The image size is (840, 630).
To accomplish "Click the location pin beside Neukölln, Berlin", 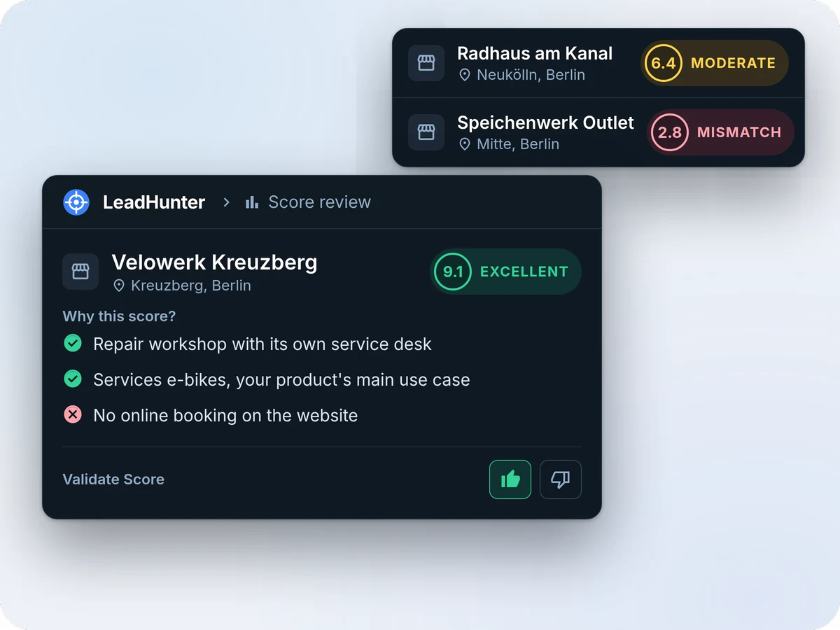I will (465, 75).
